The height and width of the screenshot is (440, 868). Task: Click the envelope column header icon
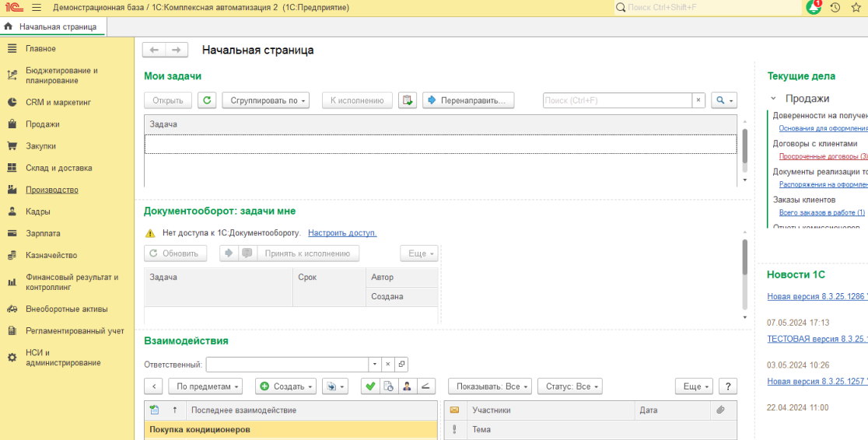[454, 410]
